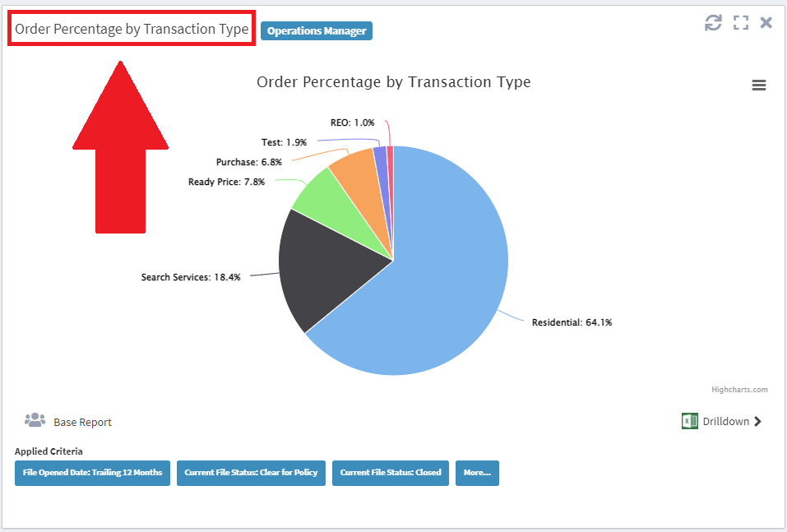This screenshot has height=532, width=787.
Task: Close the widget with X icon
Action: coord(766,23)
